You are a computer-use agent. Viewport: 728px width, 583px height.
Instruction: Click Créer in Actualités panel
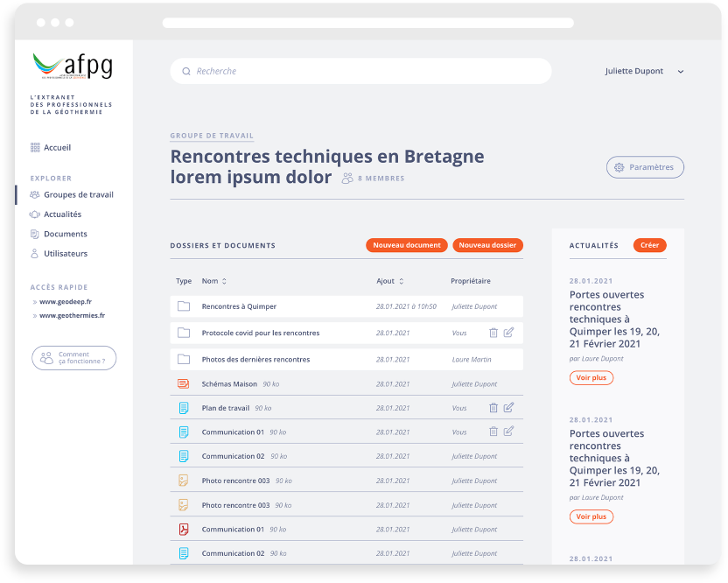click(x=649, y=245)
